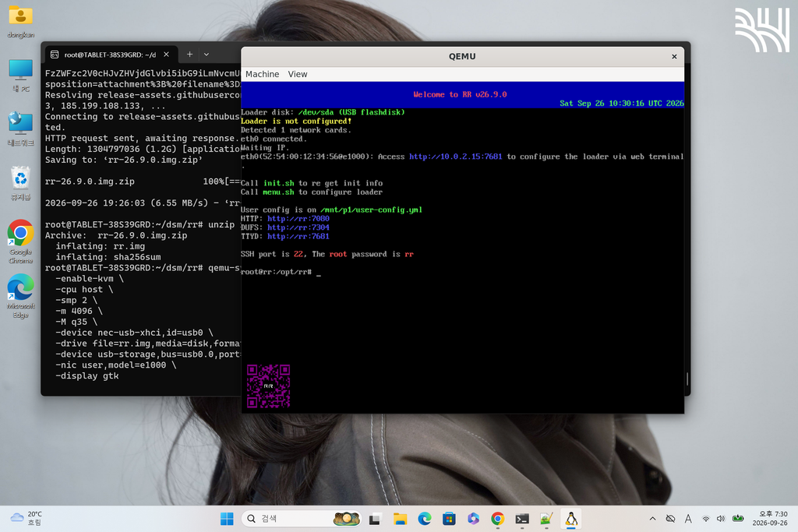Select the Linux penguin taskbar icon
This screenshot has height=532, width=798.
[571, 518]
